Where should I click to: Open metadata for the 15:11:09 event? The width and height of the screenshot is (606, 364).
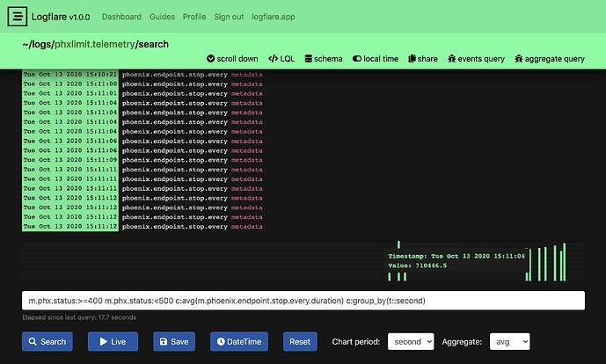tap(247, 160)
